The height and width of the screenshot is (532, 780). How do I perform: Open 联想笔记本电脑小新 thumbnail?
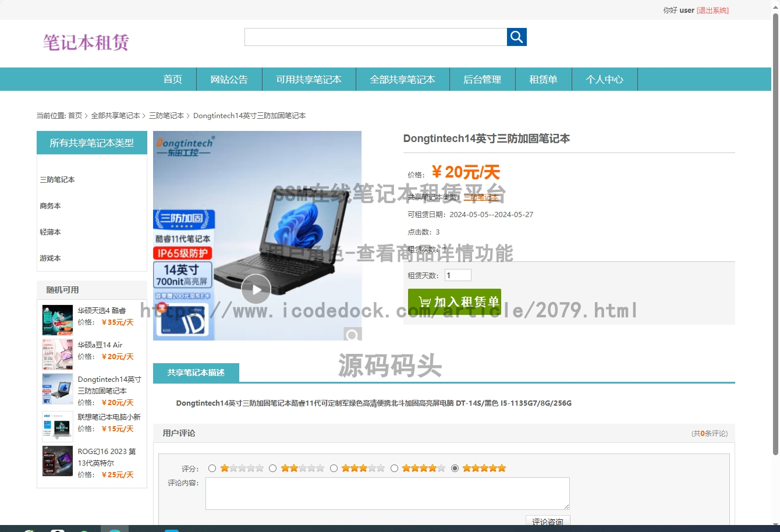click(x=58, y=427)
